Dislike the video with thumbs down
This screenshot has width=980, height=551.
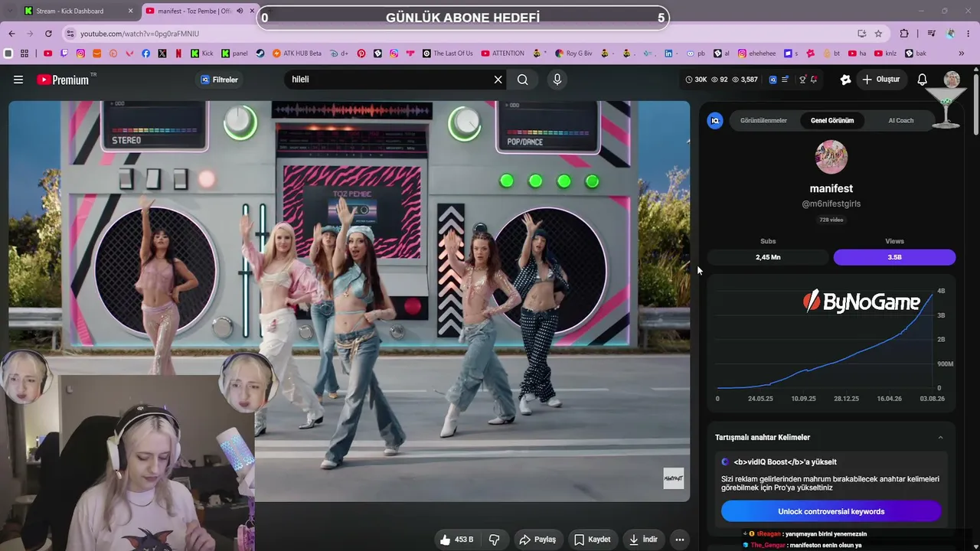[494, 540]
